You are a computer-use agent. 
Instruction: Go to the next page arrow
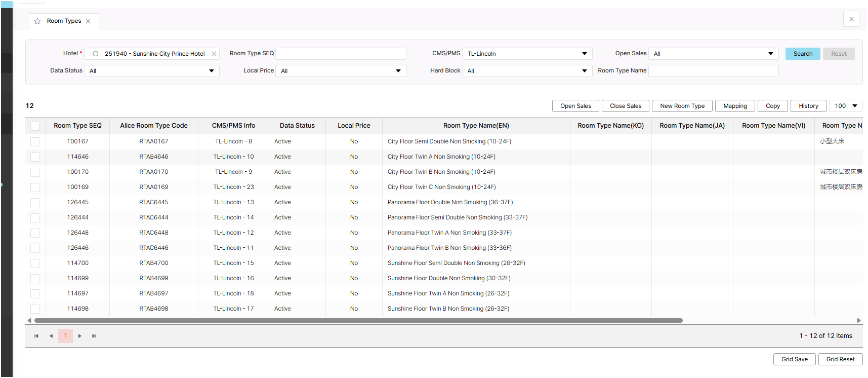[x=80, y=336]
